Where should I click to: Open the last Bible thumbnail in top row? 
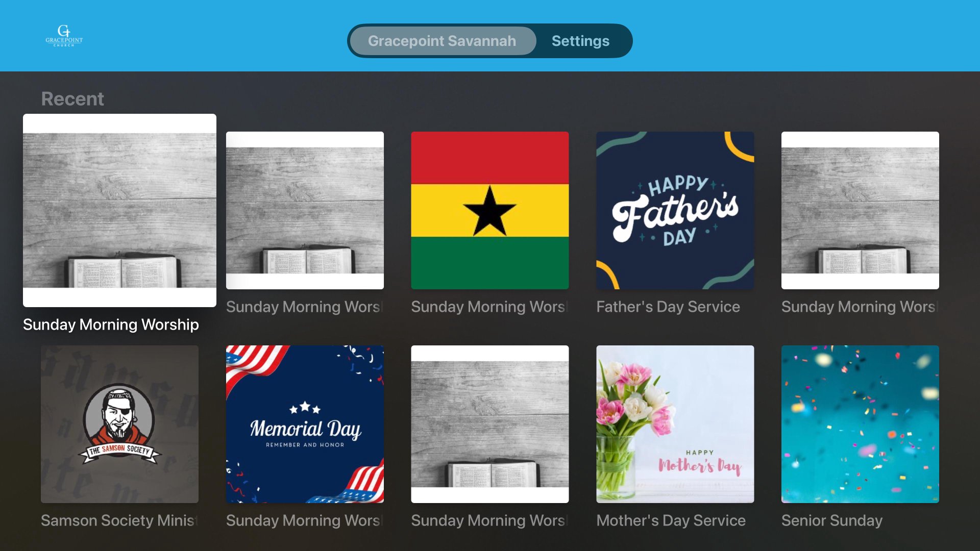[860, 210]
